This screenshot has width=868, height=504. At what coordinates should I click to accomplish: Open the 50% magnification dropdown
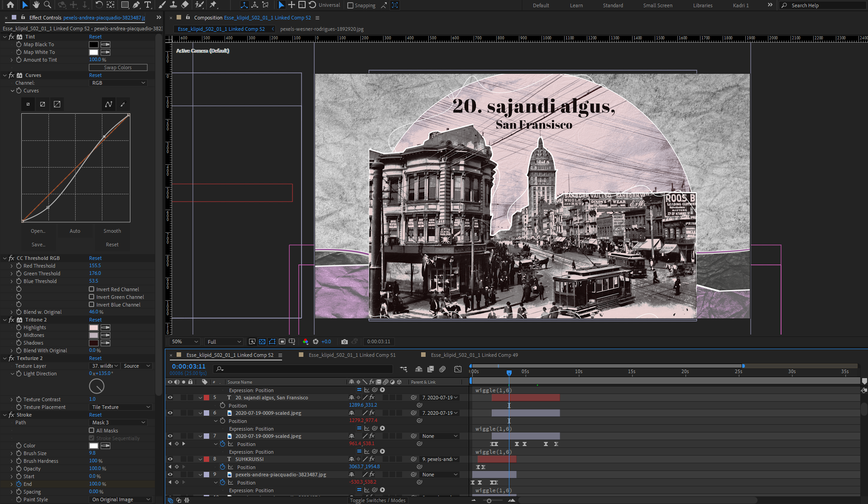185,341
